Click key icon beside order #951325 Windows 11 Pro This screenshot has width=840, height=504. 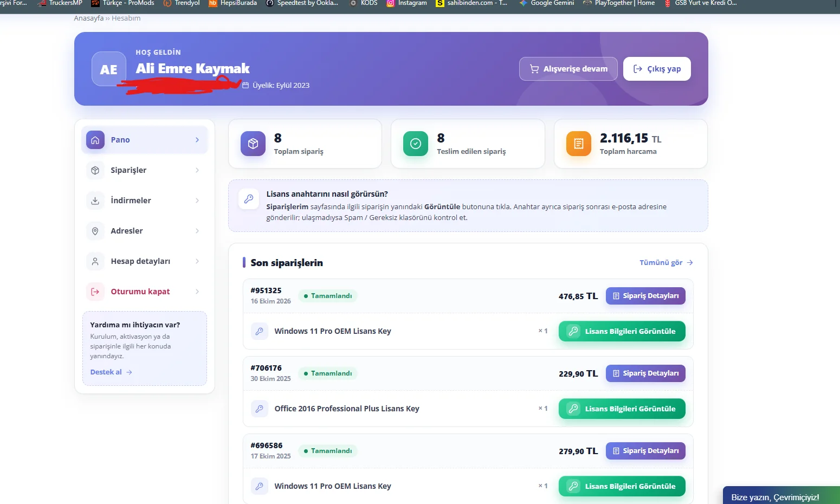click(x=260, y=331)
